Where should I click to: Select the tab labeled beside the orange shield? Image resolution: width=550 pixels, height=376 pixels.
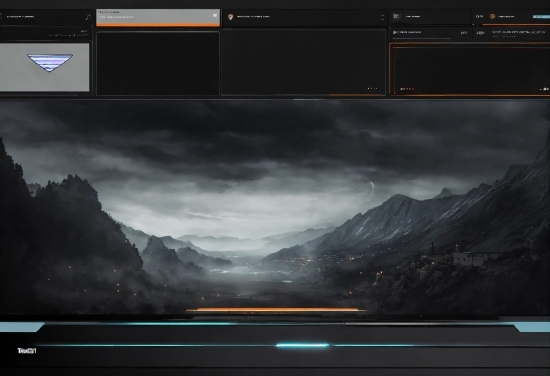(x=253, y=16)
